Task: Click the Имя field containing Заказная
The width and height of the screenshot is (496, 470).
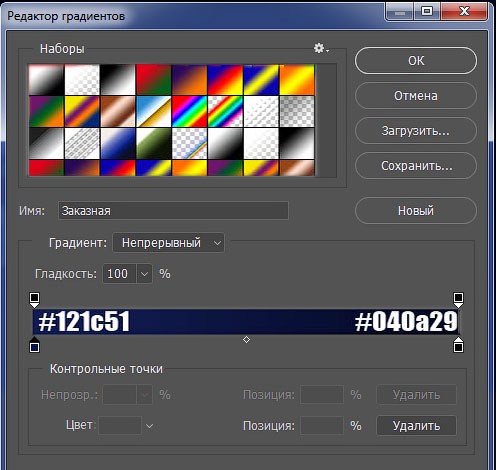Action: [x=173, y=211]
